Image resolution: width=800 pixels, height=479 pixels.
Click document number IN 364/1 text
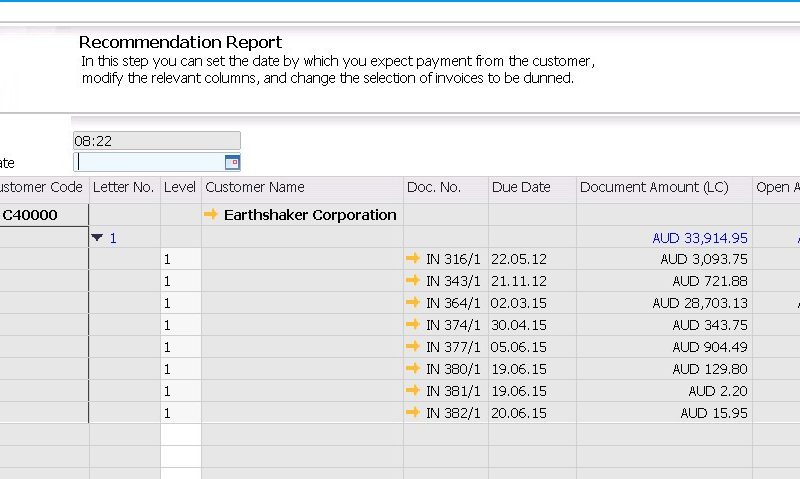click(453, 303)
